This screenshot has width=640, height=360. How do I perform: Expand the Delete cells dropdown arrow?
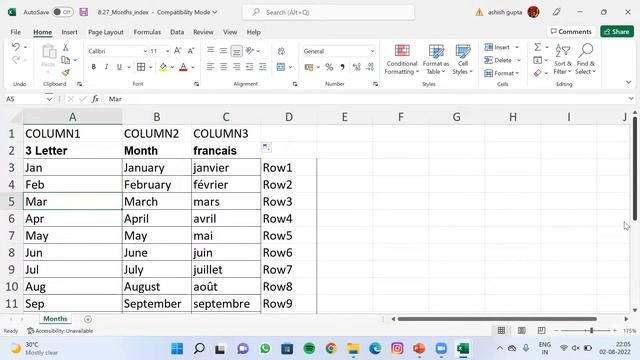coord(519,60)
